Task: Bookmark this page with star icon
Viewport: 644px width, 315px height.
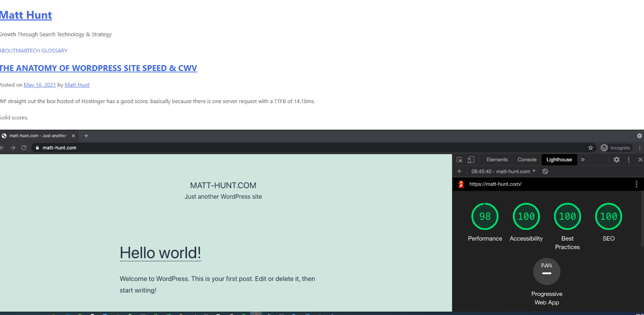Action: [590, 148]
